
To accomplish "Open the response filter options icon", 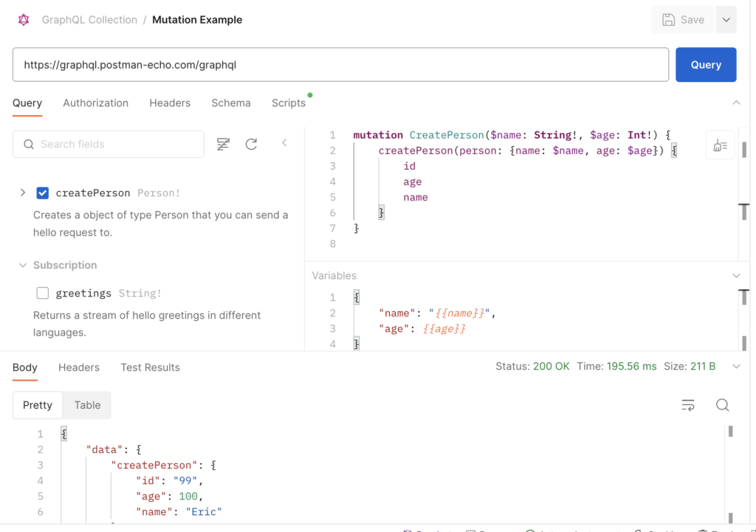I will pyautogui.click(x=687, y=405).
